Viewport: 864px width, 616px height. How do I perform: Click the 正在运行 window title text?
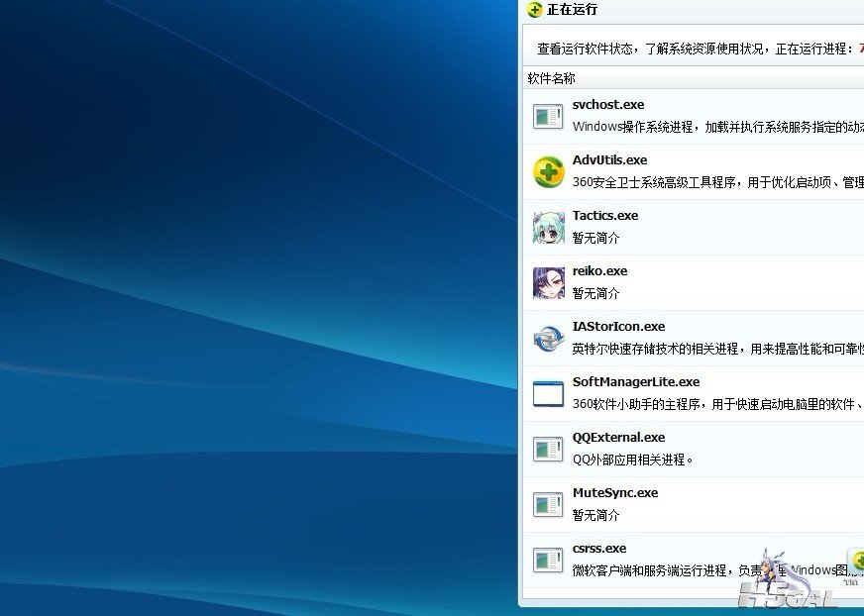pyautogui.click(x=572, y=10)
